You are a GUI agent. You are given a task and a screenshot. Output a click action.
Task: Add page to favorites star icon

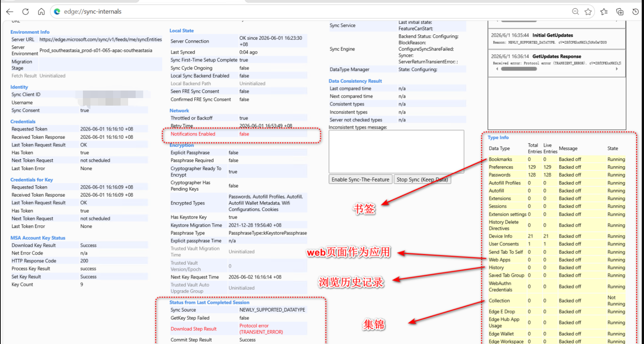pos(588,12)
